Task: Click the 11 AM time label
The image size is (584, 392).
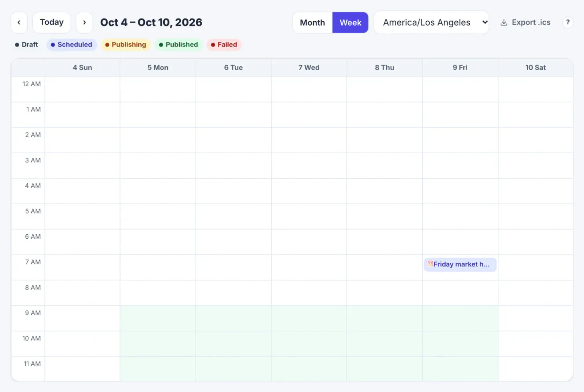Action: click(32, 364)
